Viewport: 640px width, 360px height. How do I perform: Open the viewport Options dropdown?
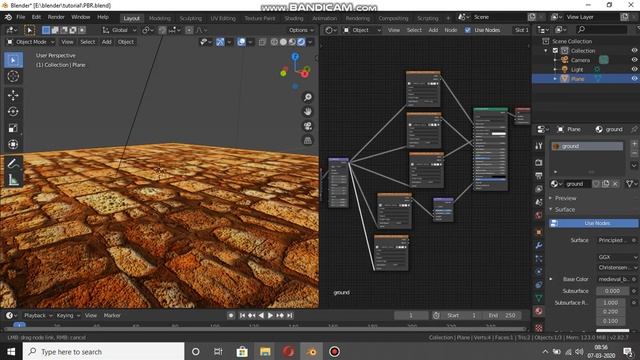point(301,30)
